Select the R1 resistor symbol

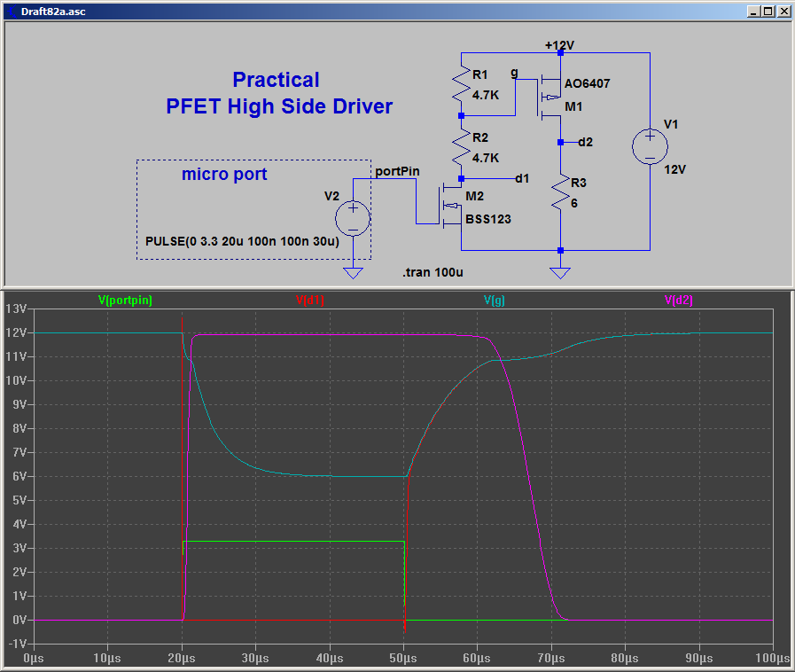click(x=461, y=85)
